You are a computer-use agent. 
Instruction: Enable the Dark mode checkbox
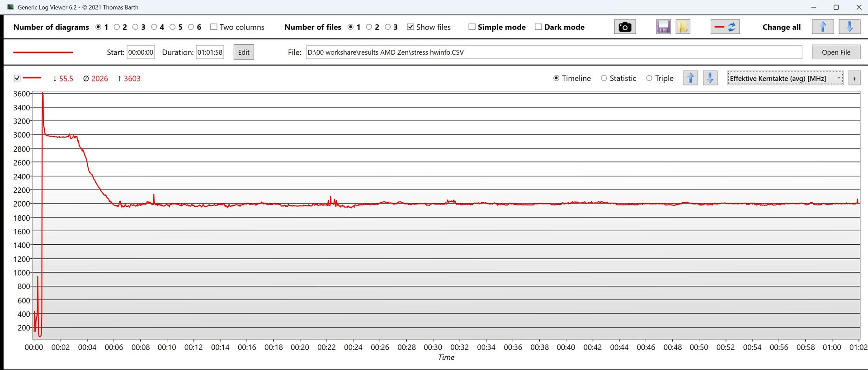pos(538,27)
